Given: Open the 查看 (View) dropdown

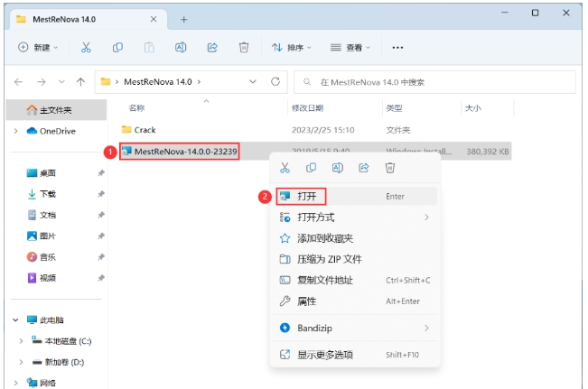Looking at the screenshot, I should click(x=350, y=48).
